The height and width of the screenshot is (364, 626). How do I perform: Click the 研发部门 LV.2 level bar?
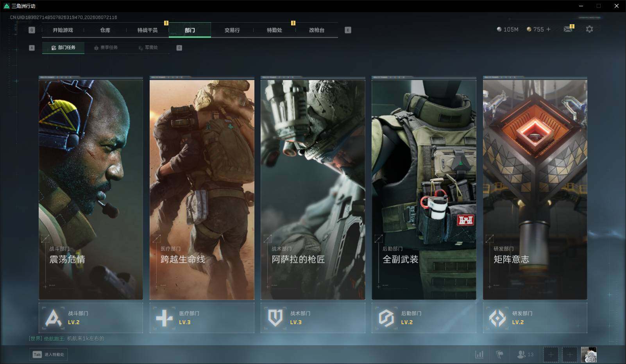[x=535, y=318]
